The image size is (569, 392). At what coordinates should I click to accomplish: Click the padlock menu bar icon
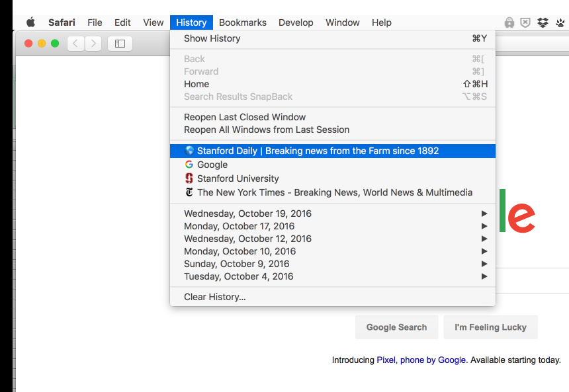coord(509,22)
